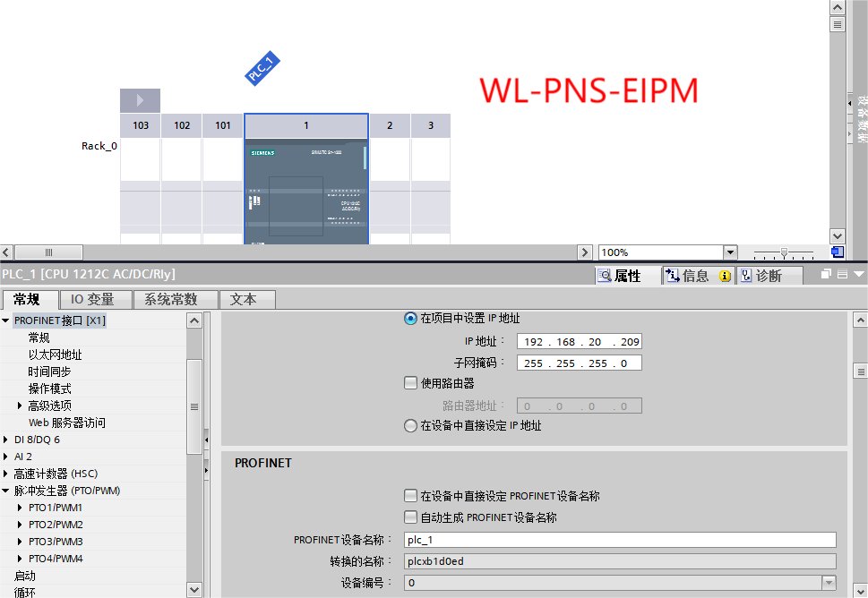Viewport: 868px width, 598px height.
Task: Select 在设备中直接设定 IP 地址 radio button
Action: click(x=410, y=426)
